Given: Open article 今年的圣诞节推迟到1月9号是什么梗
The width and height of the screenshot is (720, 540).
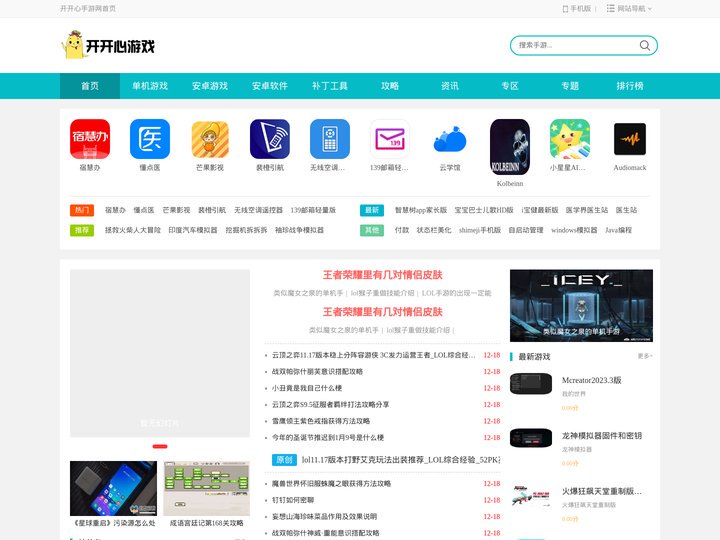Looking at the screenshot, I should point(328,438).
